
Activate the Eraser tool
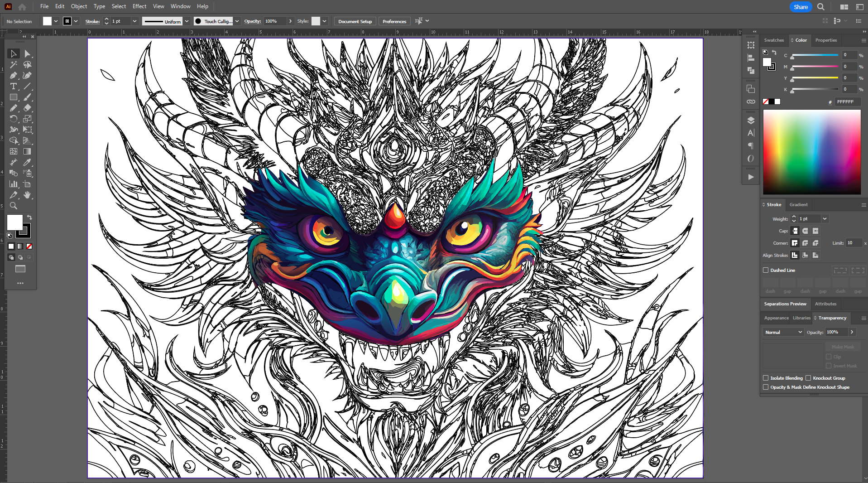tap(27, 108)
